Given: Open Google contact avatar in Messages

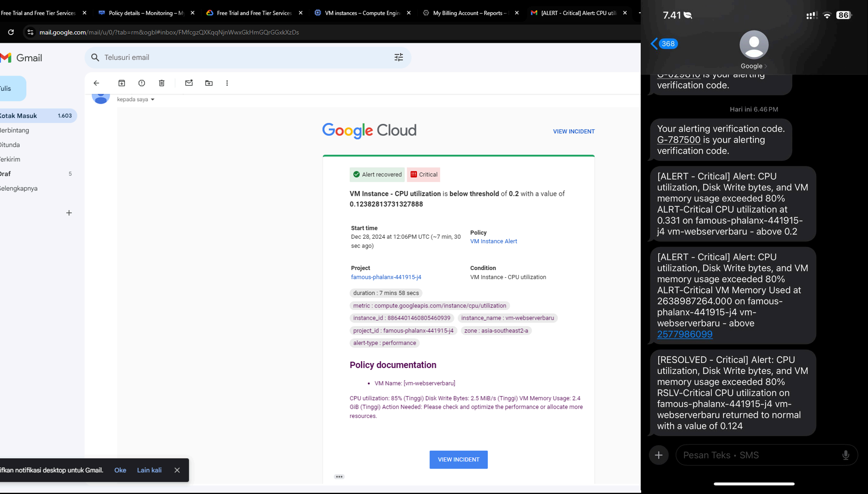Looking at the screenshot, I should 754,44.
